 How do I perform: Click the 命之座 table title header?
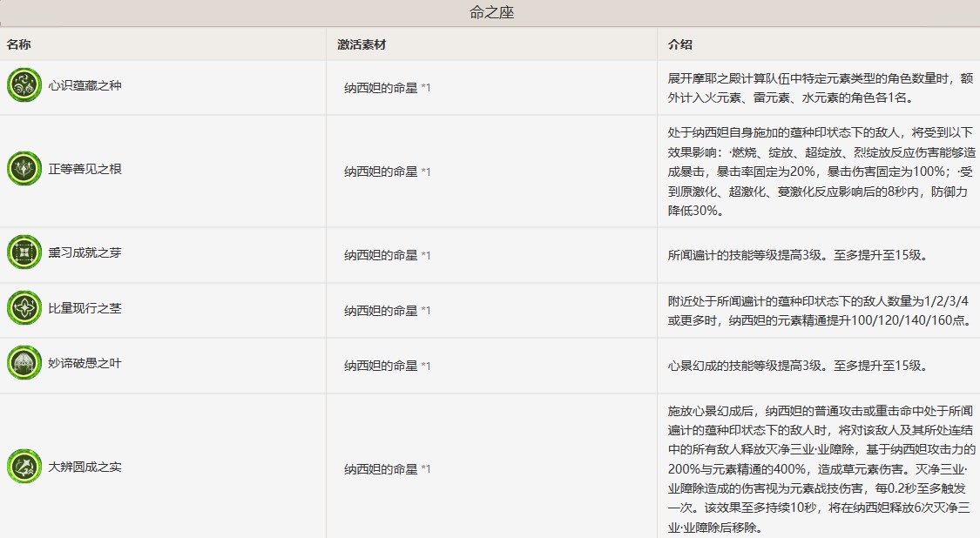point(490,13)
